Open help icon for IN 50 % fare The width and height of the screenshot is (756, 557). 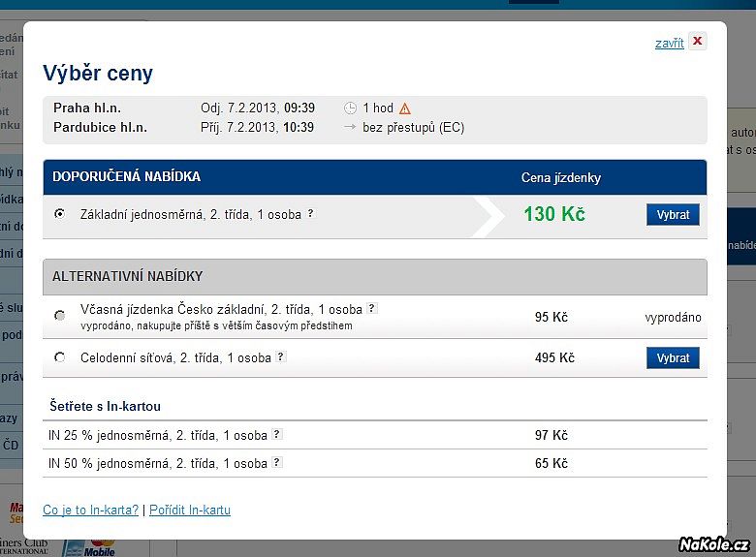tap(277, 462)
